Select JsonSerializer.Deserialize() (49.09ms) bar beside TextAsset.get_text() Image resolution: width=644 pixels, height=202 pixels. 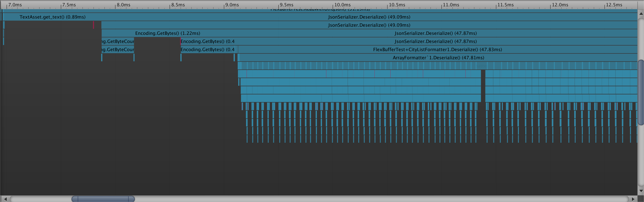pyautogui.click(x=369, y=17)
